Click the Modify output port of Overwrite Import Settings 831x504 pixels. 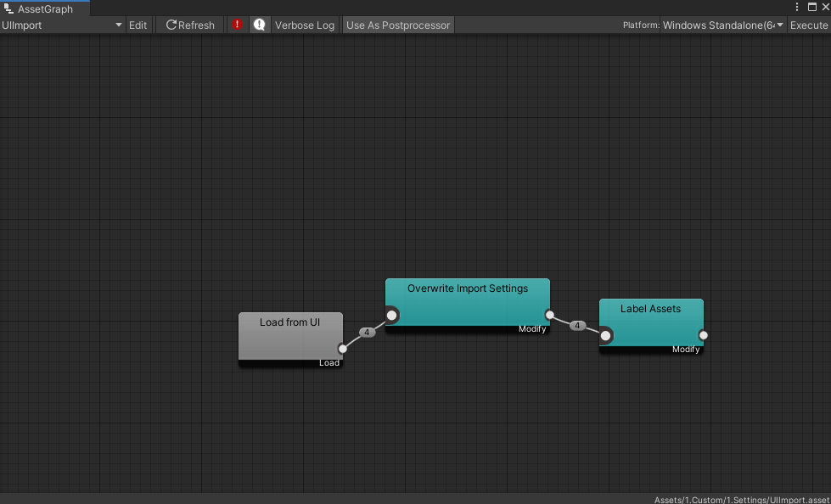[x=550, y=315]
